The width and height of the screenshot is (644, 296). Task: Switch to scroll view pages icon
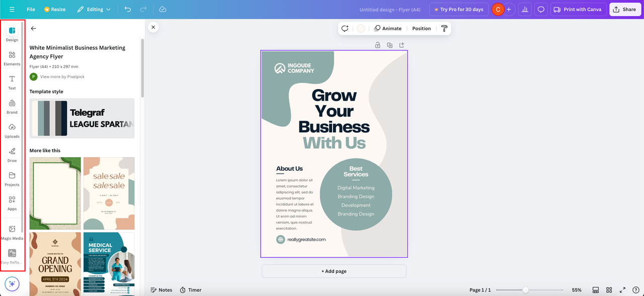596,290
